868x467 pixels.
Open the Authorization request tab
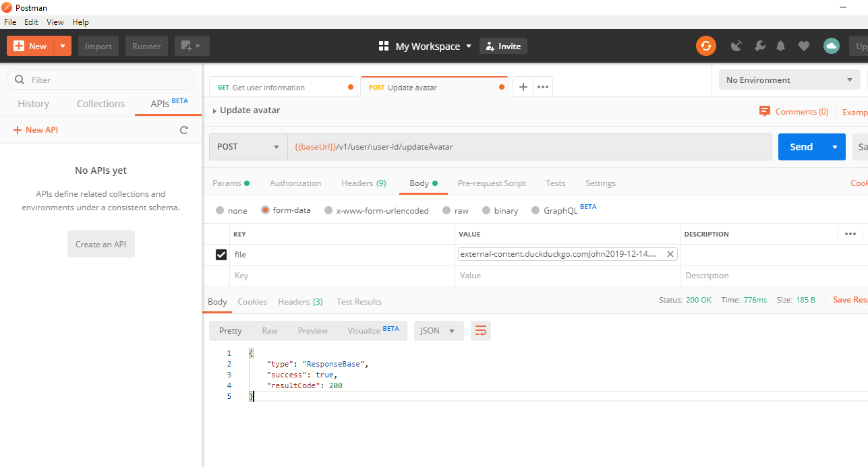tap(295, 183)
